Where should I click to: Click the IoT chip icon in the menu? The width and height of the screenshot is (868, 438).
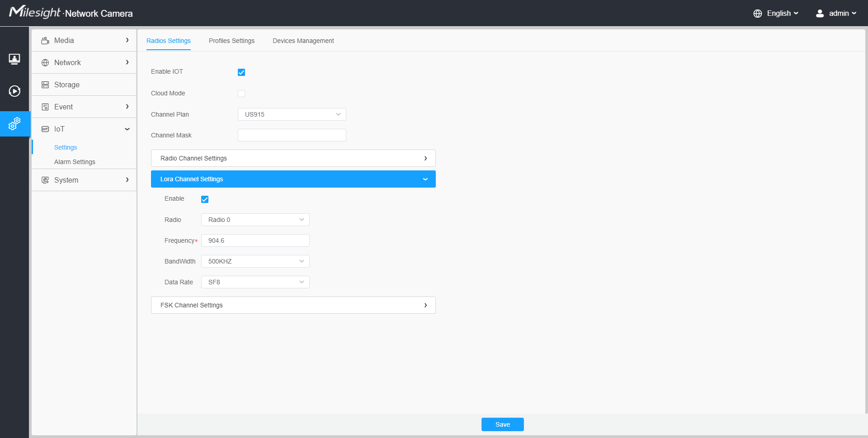click(x=45, y=129)
